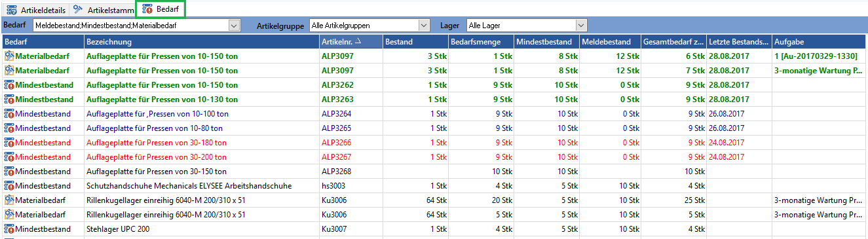Sort by the Letzte Bestands... column header
This screenshot has width=868, height=239.
[x=740, y=42]
